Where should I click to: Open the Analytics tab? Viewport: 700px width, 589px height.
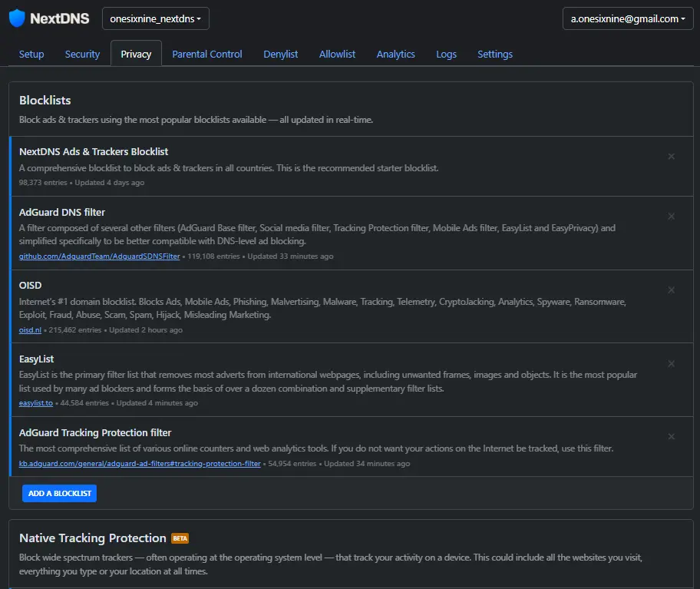coord(395,54)
